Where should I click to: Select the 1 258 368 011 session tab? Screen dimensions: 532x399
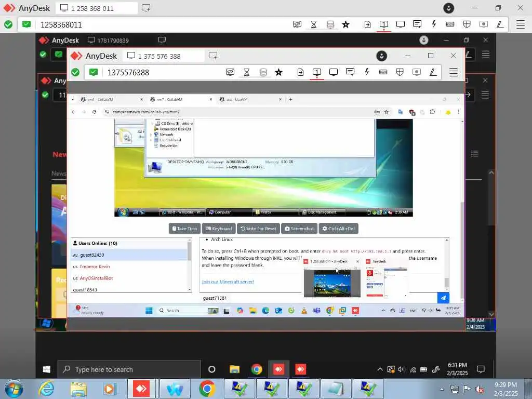[x=96, y=8]
